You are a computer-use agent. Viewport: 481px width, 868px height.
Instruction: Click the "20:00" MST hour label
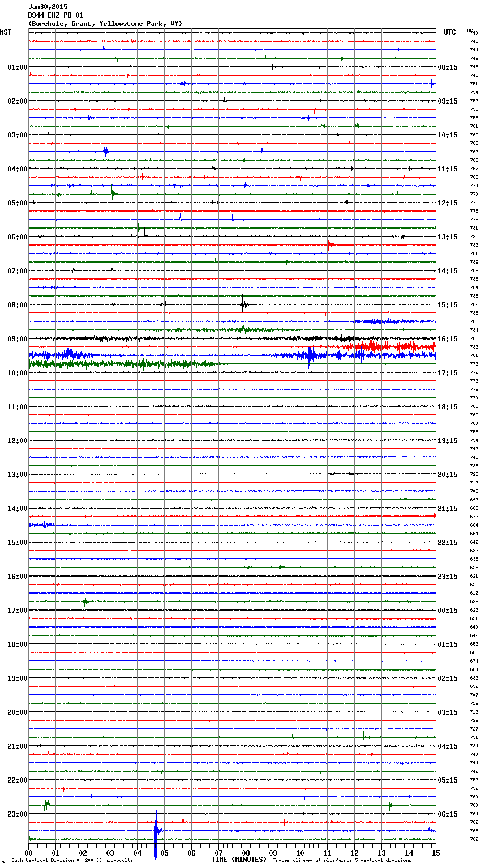pyautogui.click(x=17, y=712)
